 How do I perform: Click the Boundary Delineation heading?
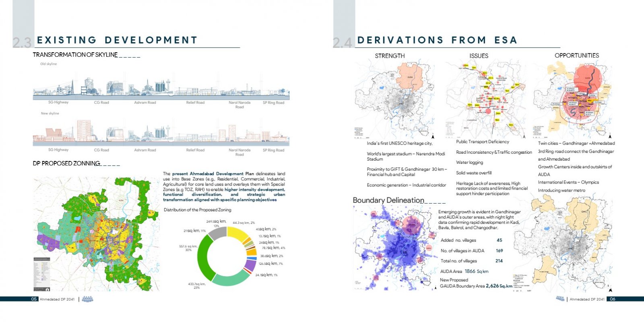click(x=388, y=200)
